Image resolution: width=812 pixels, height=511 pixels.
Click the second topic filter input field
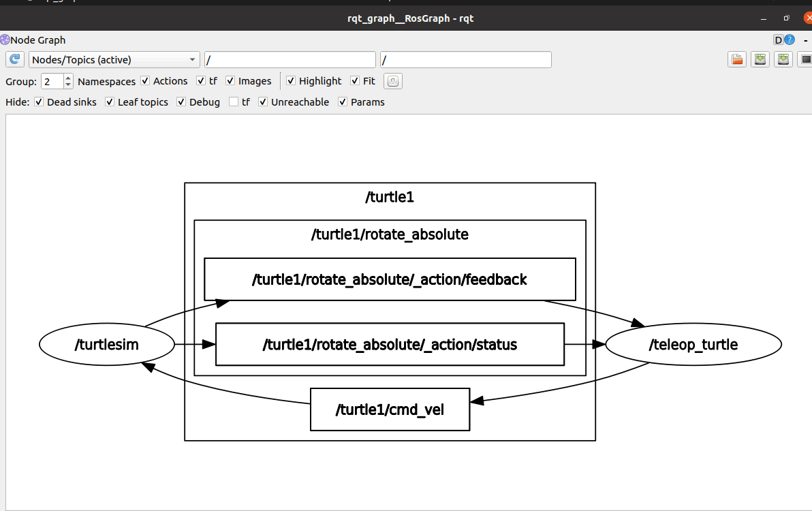pyautogui.click(x=465, y=59)
